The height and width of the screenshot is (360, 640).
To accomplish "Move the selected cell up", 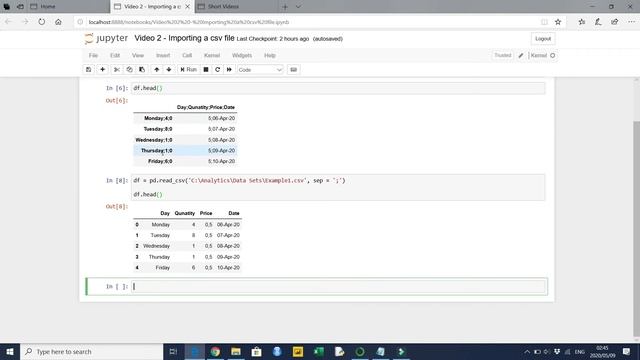I will (156, 70).
